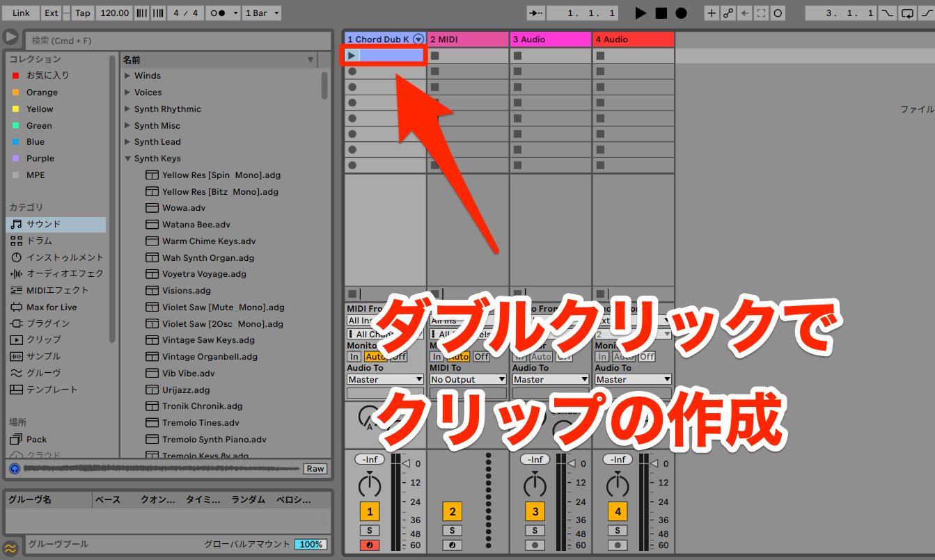Open the Chord Dub K track header dropdown
935x560 pixels.
pyautogui.click(x=418, y=40)
